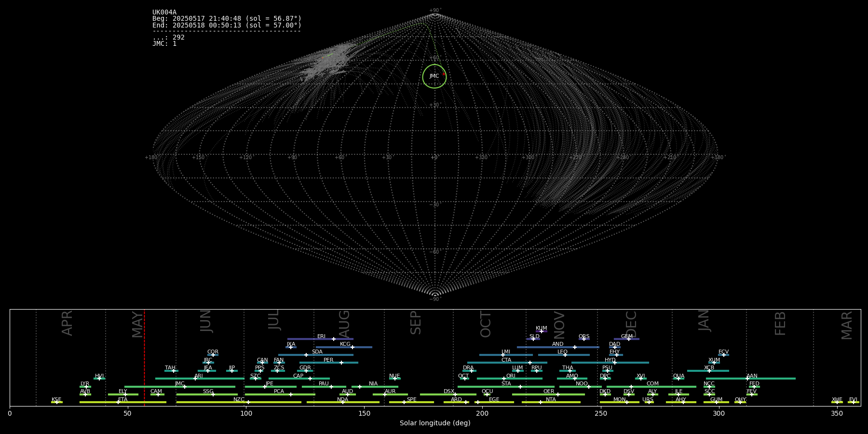
Task: Click the red dashed solar longitude marker
Action: tap(144, 357)
